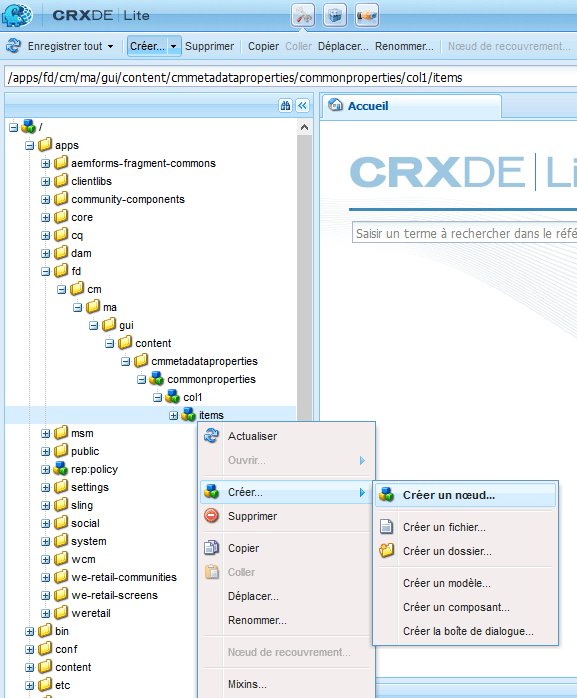
Task: Collapse the tree panel with double chevron
Action: click(x=303, y=106)
